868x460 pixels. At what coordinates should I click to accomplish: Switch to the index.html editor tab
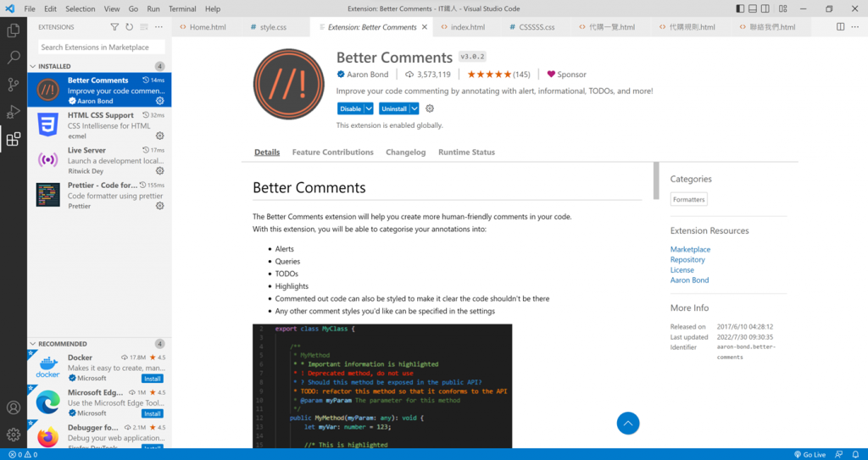(x=468, y=27)
